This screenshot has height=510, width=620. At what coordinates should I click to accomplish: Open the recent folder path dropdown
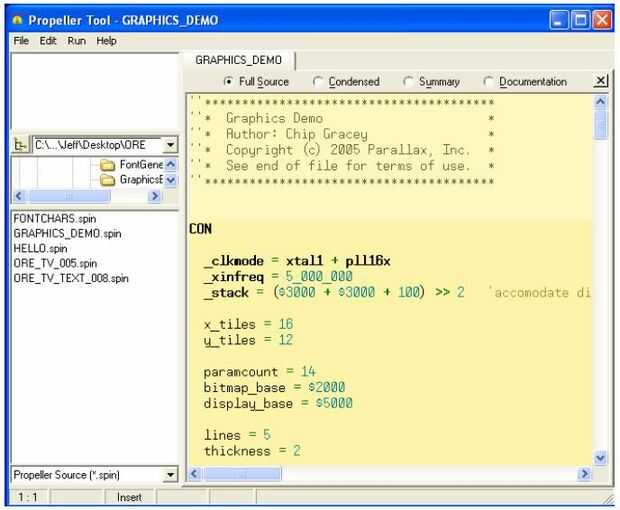click(170, 145)
